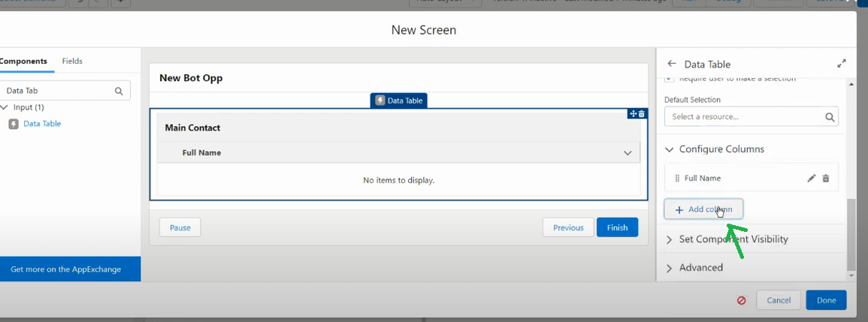The height and width of the screenshot is (322, 868).
Task: Delete the Data Table component from the canvas
Action: pos(642,114)
